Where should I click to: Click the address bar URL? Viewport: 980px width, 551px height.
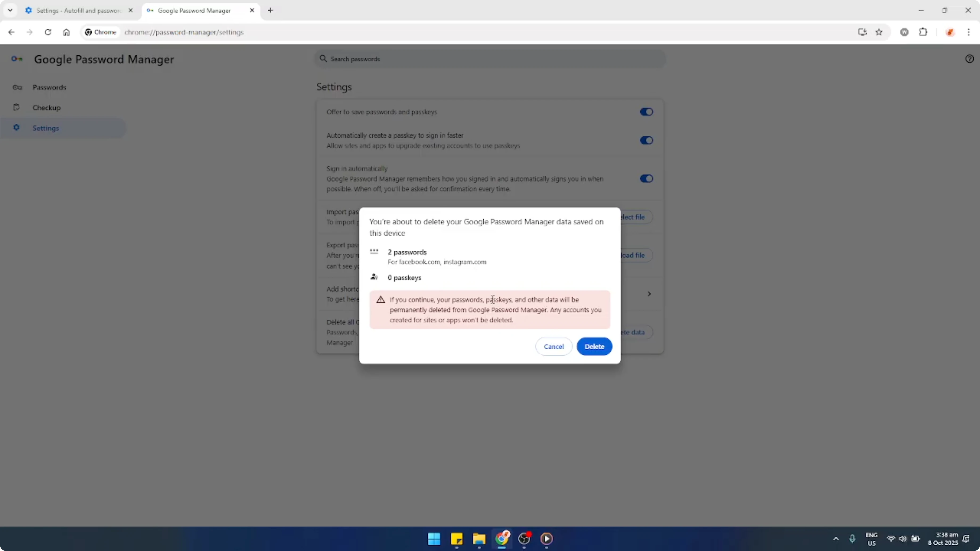tap(184, 32)
